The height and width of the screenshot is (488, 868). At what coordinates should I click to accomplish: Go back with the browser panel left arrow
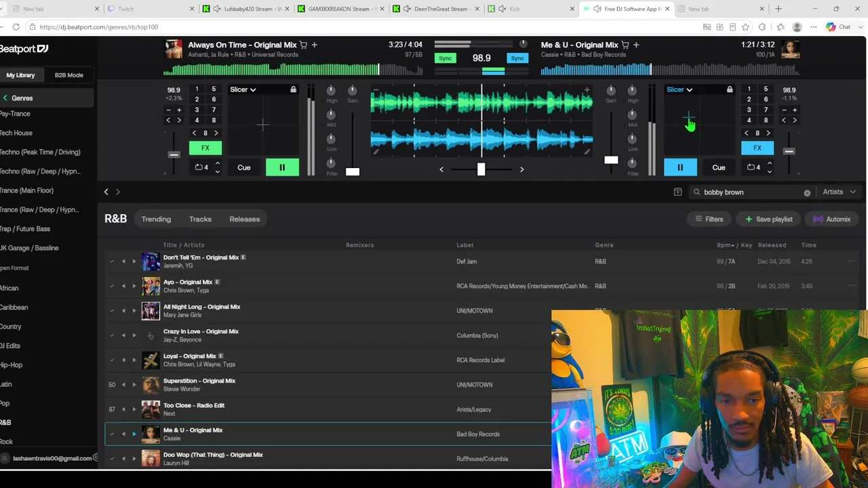106,192
